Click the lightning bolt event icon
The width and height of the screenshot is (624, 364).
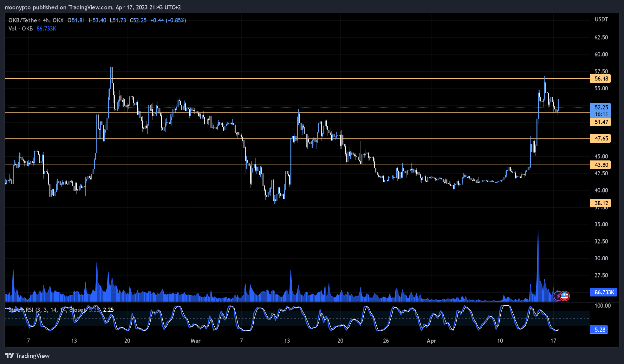[x=558, y=296]
